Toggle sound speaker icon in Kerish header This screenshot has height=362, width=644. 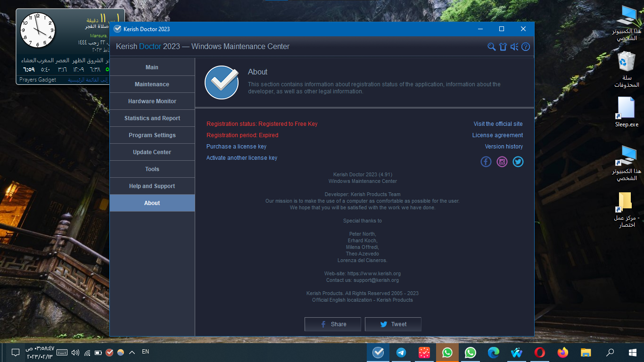514,47
